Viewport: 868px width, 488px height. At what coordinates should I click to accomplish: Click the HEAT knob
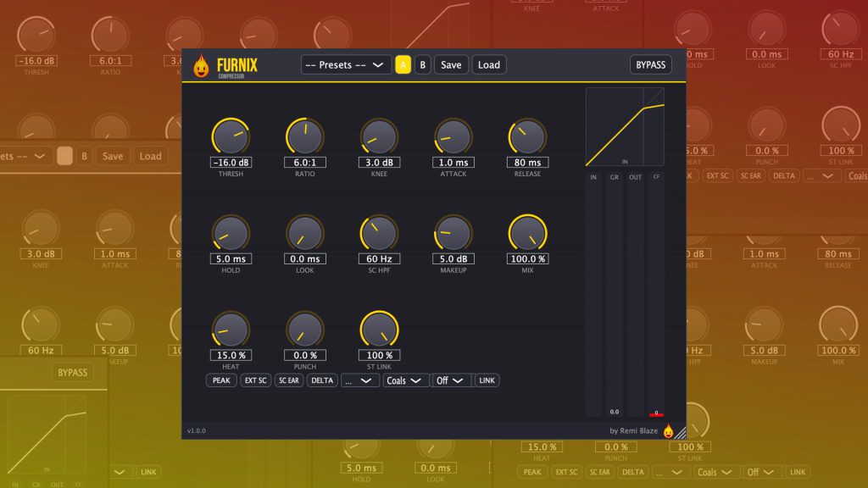pos(231,330)
